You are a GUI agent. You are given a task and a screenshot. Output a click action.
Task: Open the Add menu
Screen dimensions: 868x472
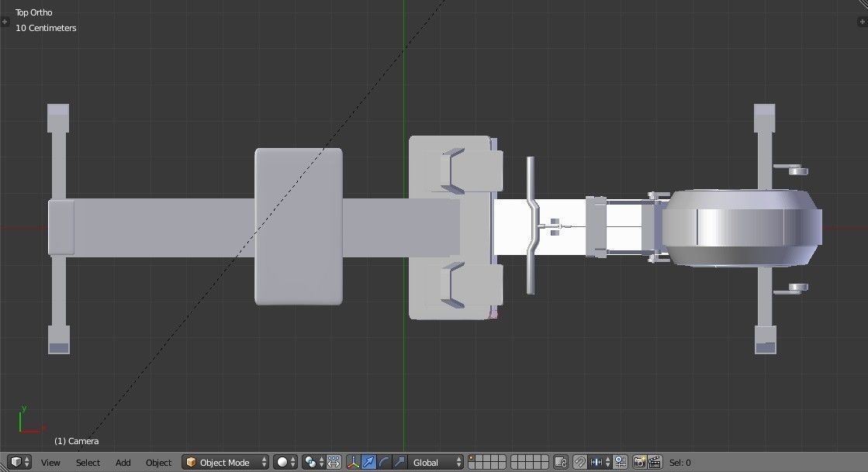click(x=123, y=463)
